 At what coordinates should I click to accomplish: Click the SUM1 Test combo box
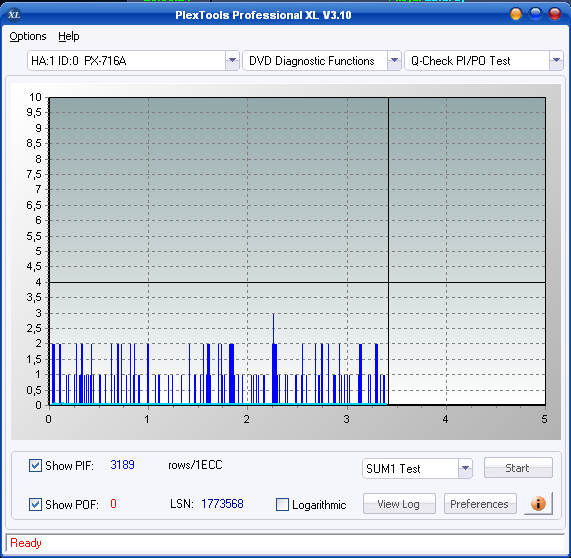(x=417, y=468)
